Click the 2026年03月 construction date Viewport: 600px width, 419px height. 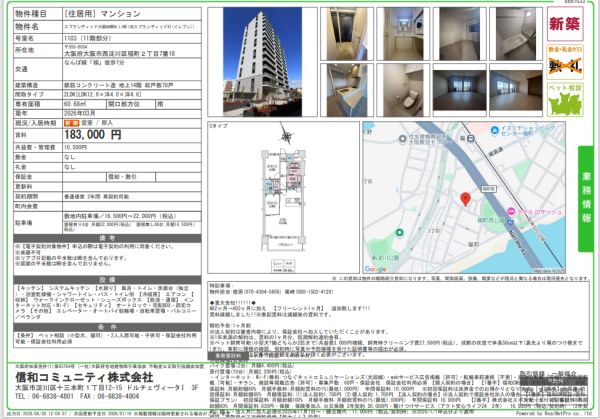coord(80,114)
